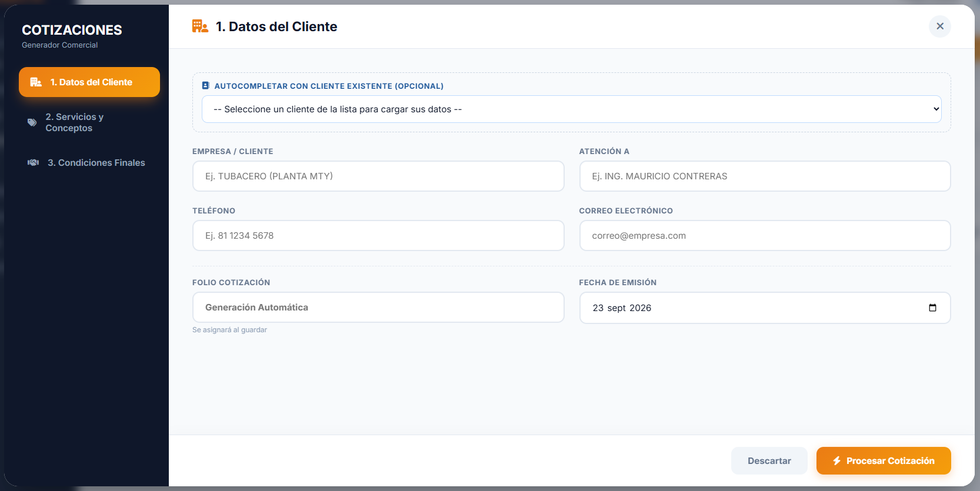Switch to step 3. Condiciones Finales
The width and height of the screenshot is (980, 491).
[x=89, y=163]
